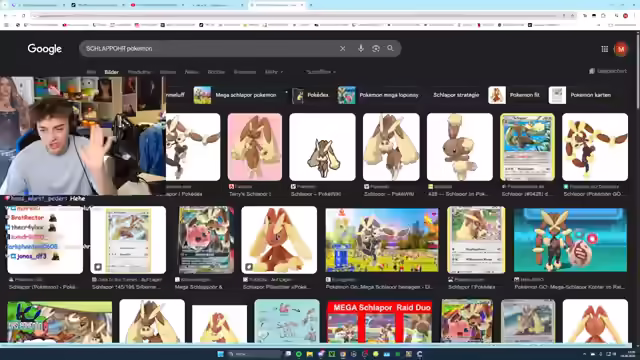640x360 pixels.
Task: Open the Mega Schlapor & card image
Action: 206,240
